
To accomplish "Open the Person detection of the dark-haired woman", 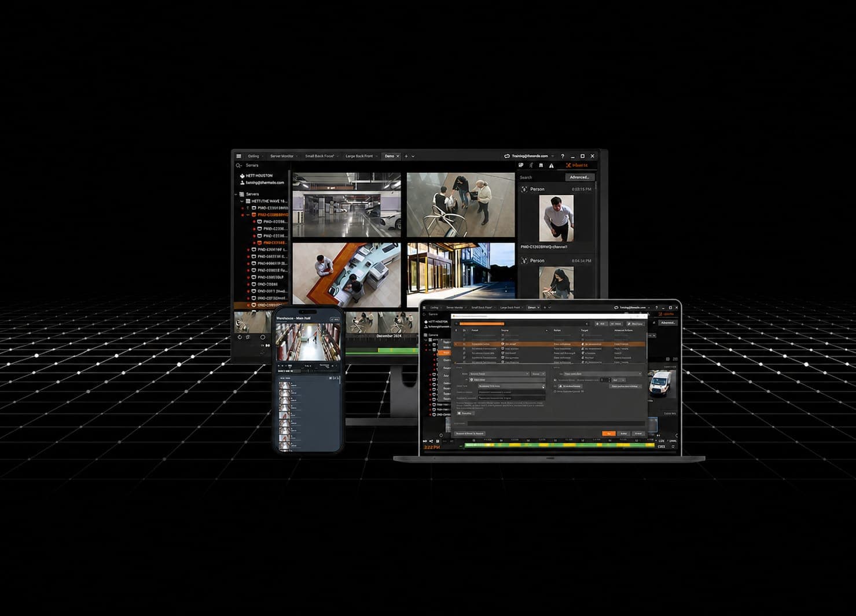I will click(556, 283).
